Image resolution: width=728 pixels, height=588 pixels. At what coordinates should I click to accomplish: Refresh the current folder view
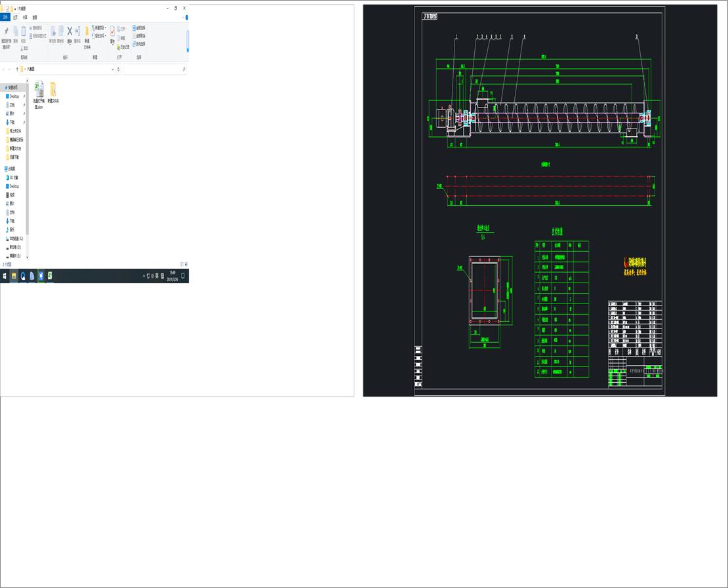(x=119, y=69)
